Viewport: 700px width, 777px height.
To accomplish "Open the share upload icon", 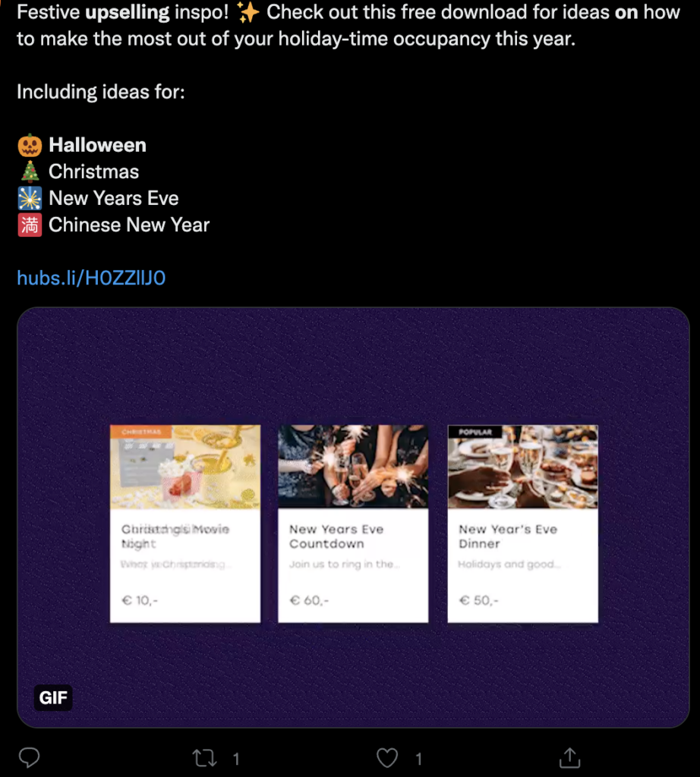I will click(569, 758).
